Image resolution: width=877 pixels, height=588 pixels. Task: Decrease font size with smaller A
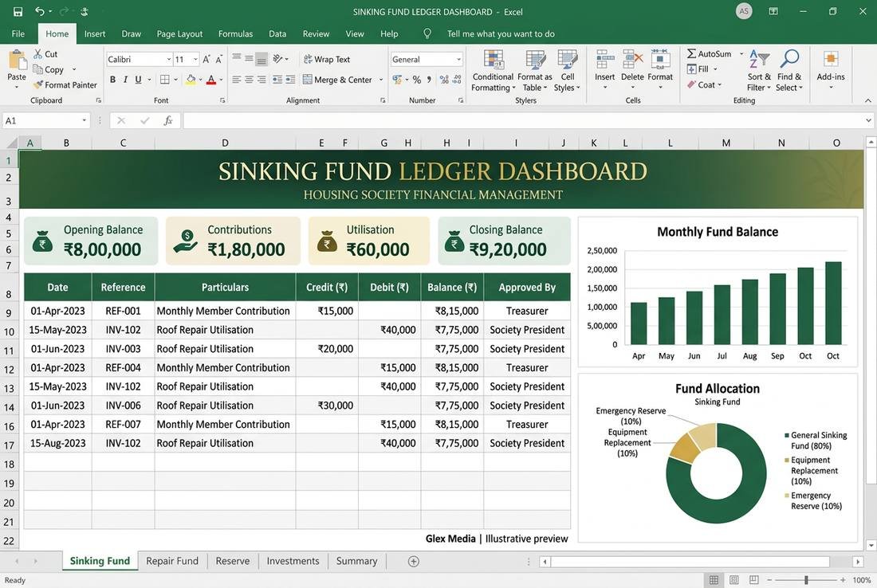(218, 59)
